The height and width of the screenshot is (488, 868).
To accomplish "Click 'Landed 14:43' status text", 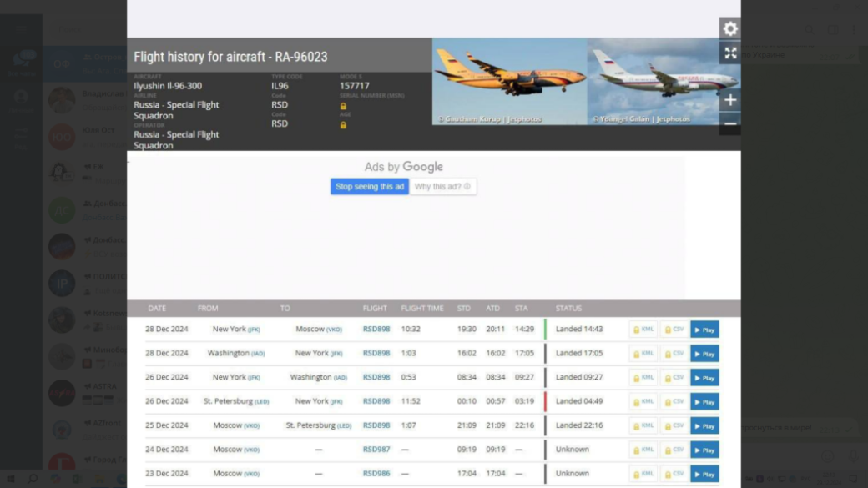I will (579, 329).
